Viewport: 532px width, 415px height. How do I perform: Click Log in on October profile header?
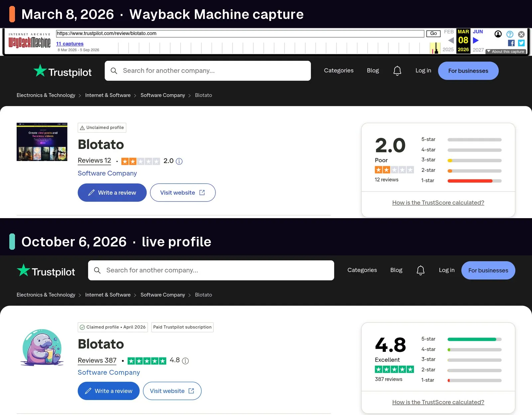click(x=447, y=270)
